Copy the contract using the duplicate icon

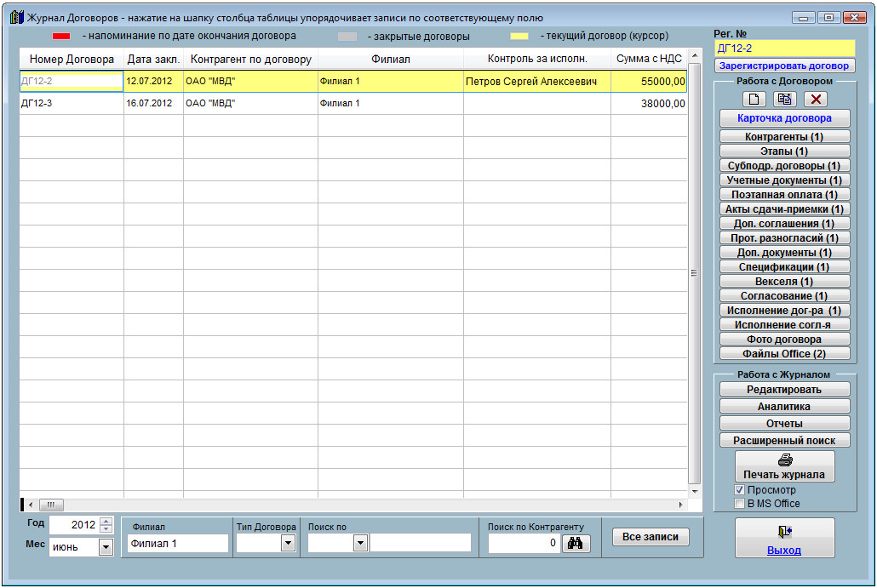click(784, 100)
